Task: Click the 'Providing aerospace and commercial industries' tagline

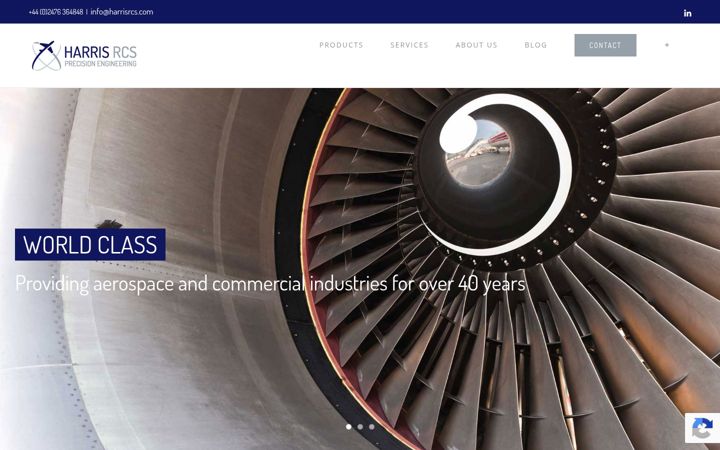Action: pos(270,284)
